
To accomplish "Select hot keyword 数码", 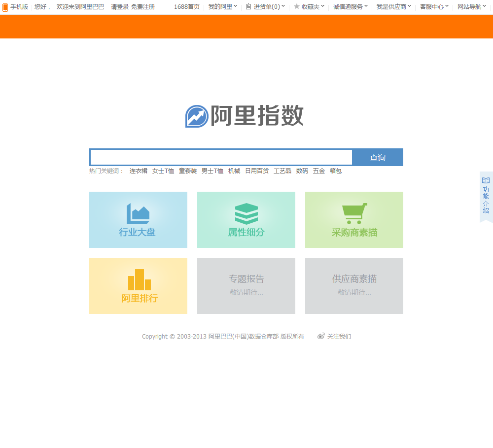I will click(x=302, y=171).
